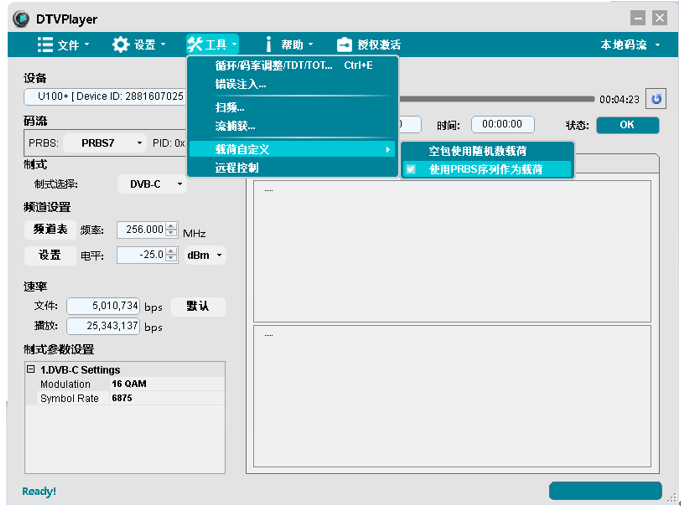Open the device U100+ selector
The image size is (681, 510).
(106, 96)
